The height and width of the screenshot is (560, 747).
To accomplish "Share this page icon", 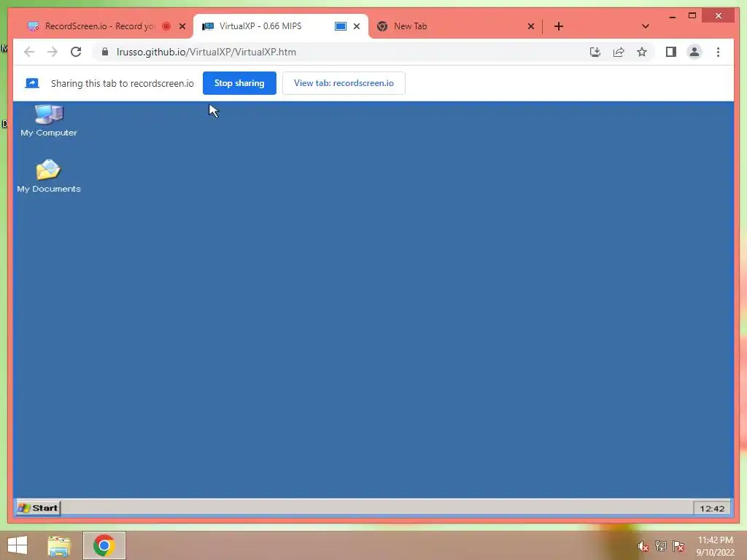I will 619,52.
